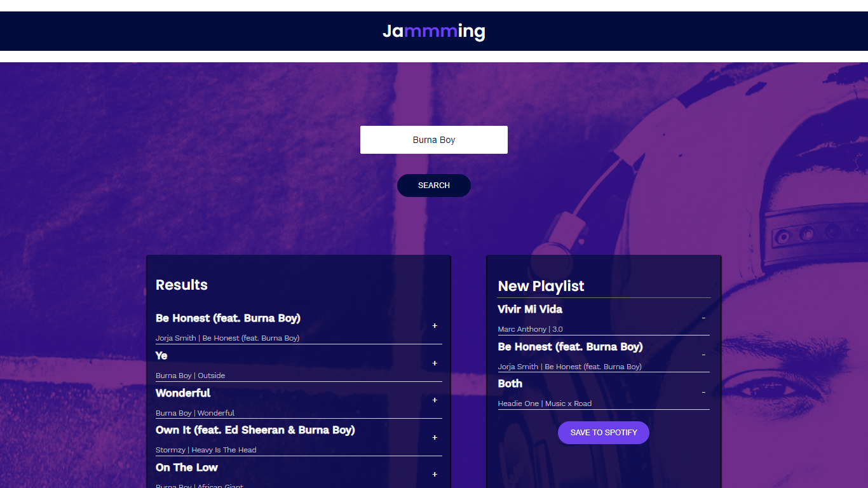Add track Ye using plus icon
Screen dimensions: 868x488
[435, 363]
